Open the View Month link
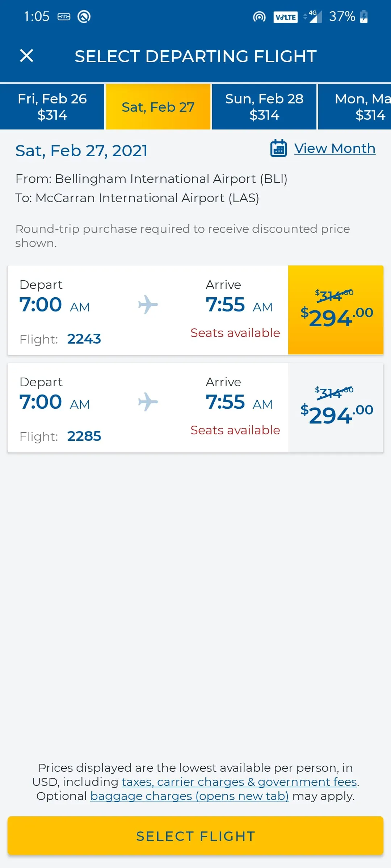The width and height of the screenshot is (391, 868). tap(335, 148)
